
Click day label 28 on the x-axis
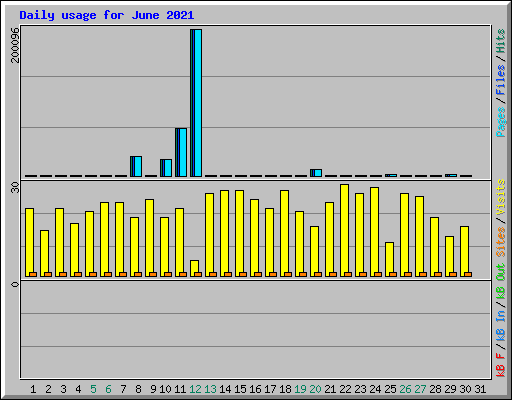435,389
